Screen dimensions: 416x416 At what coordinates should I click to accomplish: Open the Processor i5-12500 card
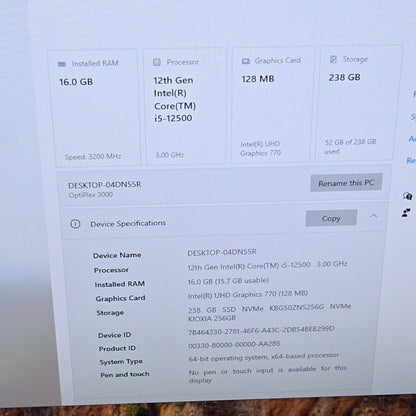point(185,106)
